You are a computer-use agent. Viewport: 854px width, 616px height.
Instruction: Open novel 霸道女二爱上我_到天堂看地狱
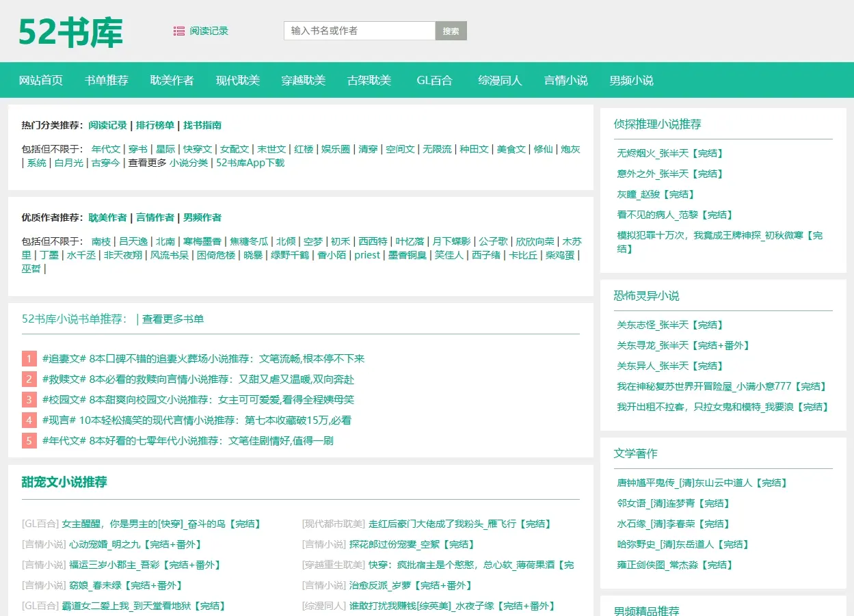(x=144, y=606)
